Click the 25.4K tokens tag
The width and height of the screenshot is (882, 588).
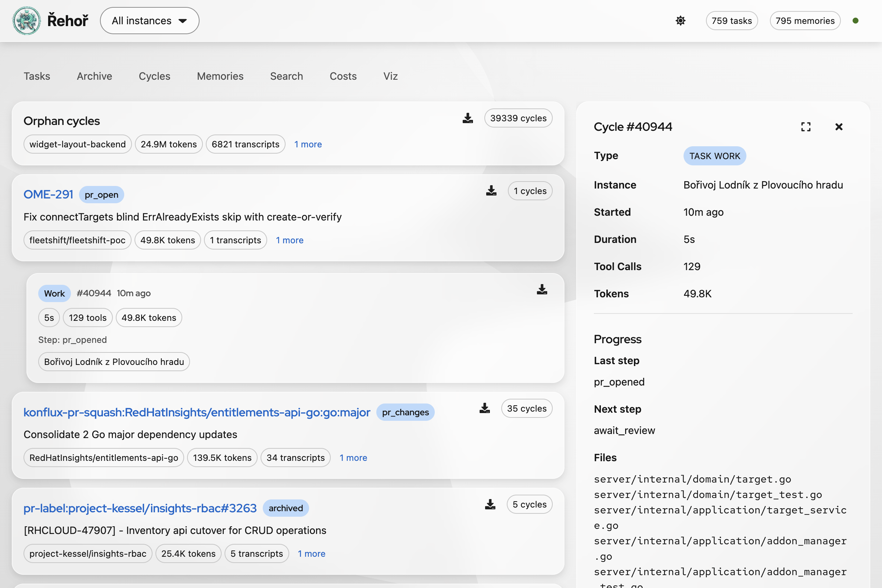tap(189, 554)
